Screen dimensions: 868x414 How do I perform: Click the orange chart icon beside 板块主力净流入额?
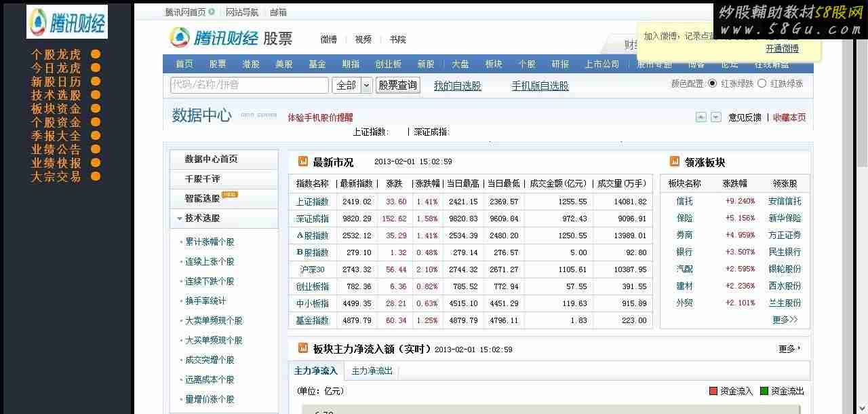click(x=303, y=348)
